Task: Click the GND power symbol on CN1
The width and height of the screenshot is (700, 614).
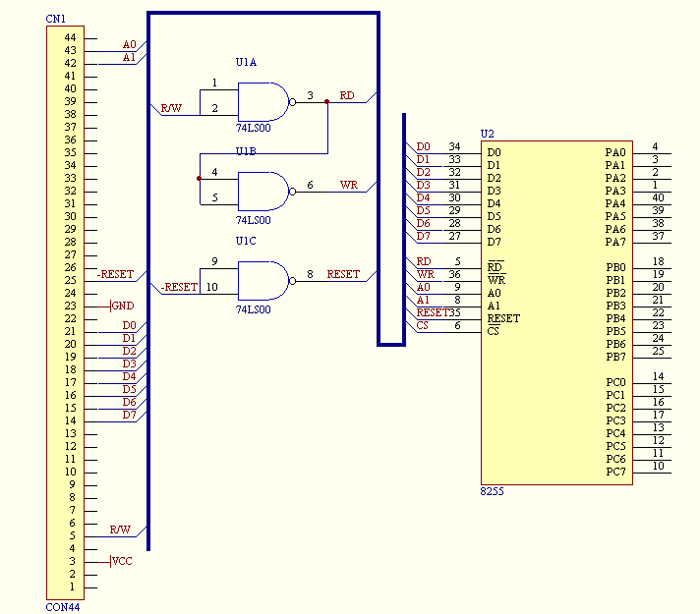Action: 122,307
